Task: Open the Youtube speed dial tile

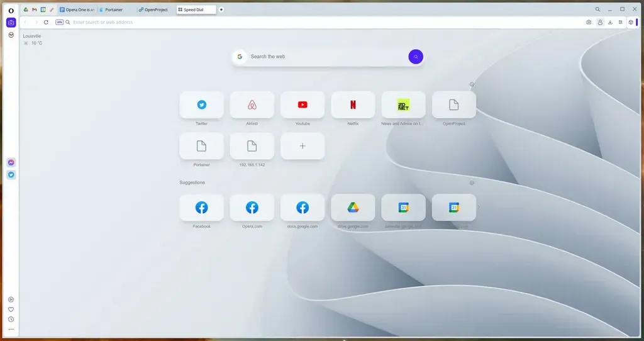Action: [303, 105]
